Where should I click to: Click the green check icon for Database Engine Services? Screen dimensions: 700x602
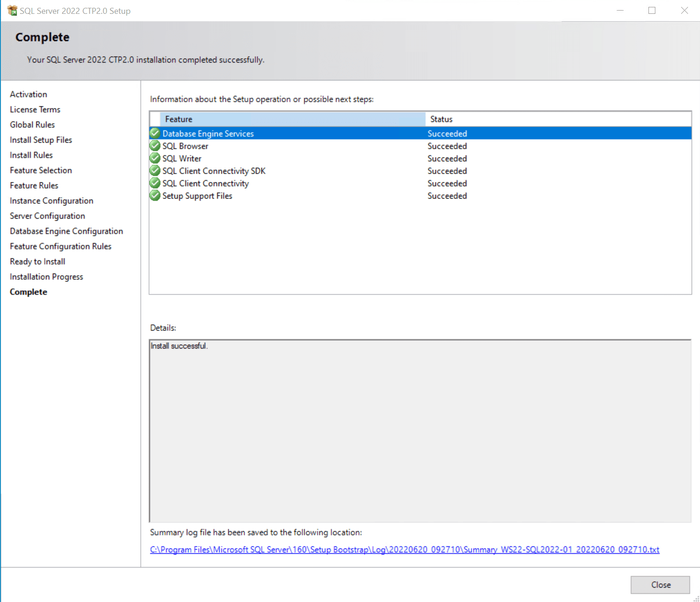coord(155,134)
